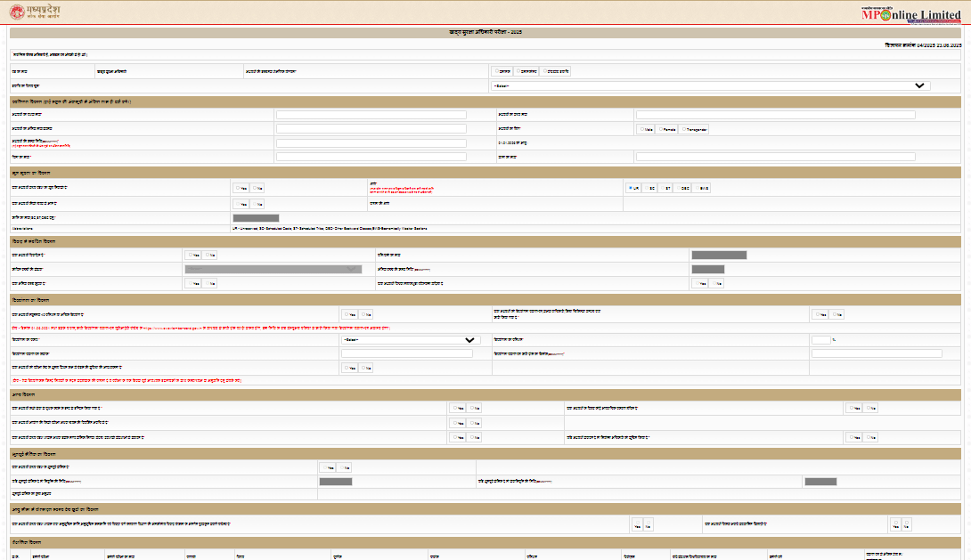
Task: Choose the SC category radio button
Action: pos(647,188)
